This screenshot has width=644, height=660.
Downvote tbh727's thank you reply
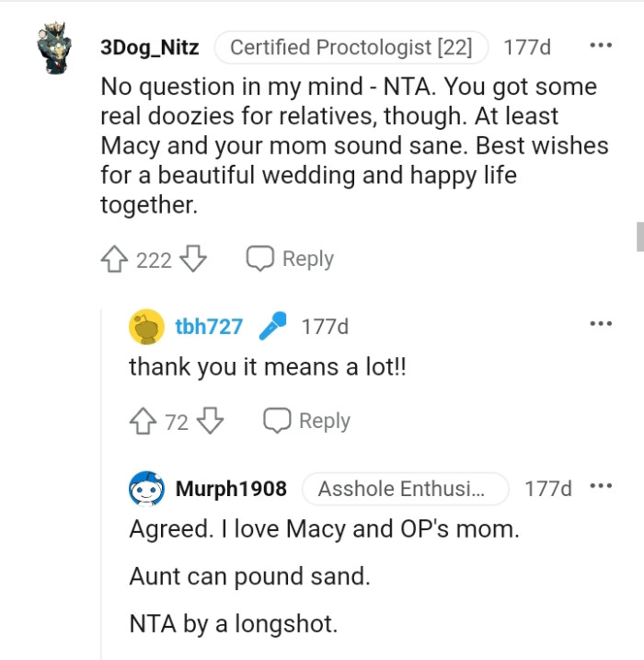(x=211, y=422)
